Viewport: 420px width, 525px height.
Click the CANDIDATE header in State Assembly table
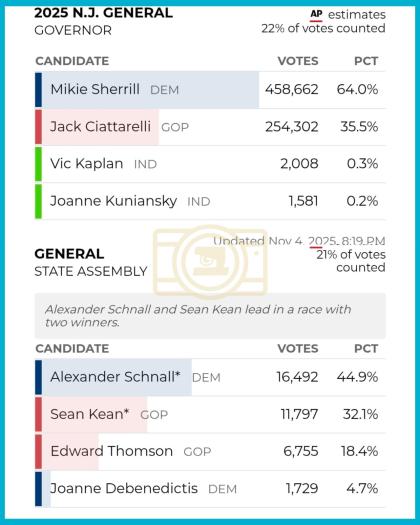pos(72,349)
